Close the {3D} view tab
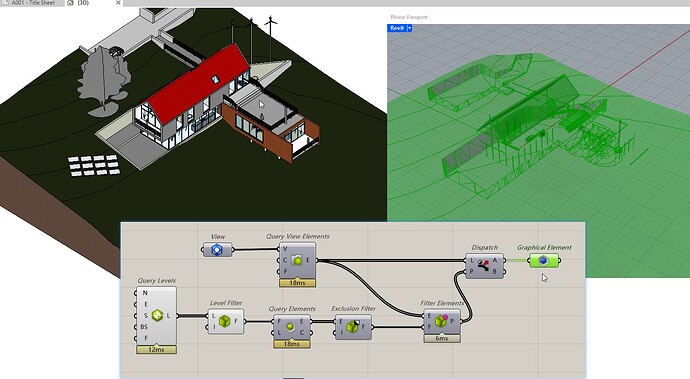The width and height of the screenshot is (690, 379). [118, 3]
